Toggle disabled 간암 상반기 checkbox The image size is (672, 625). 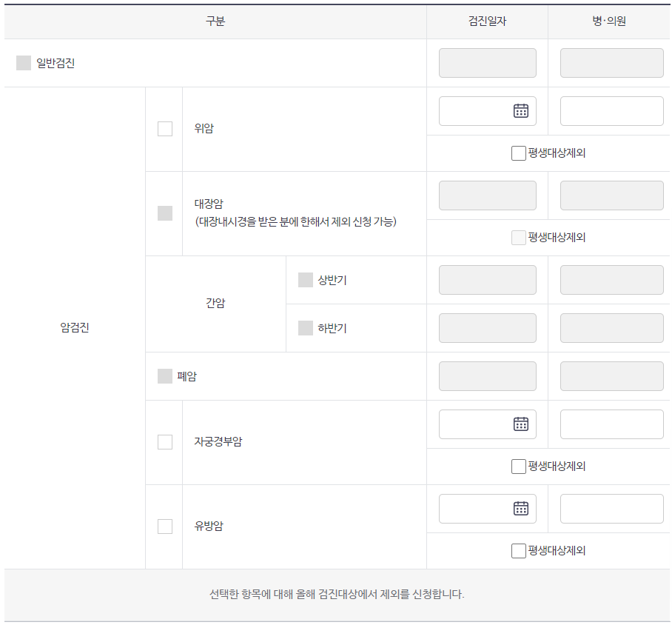pos(306,280)
